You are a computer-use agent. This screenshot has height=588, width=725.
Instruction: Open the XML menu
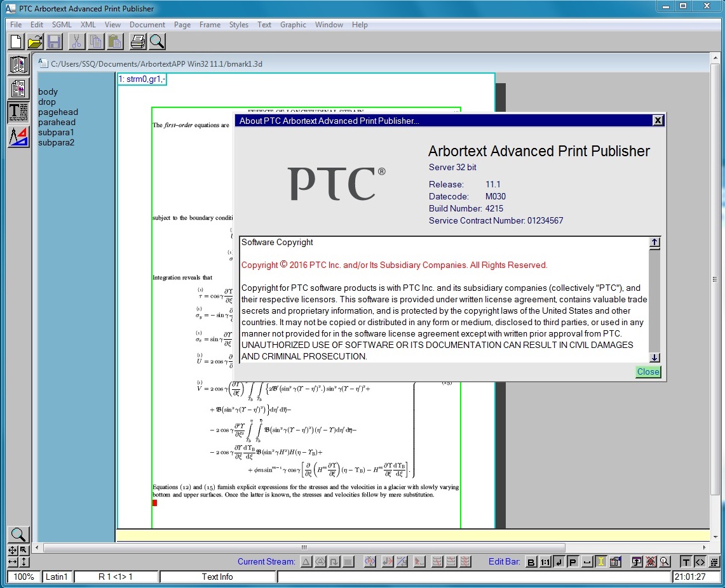[88, 25]
